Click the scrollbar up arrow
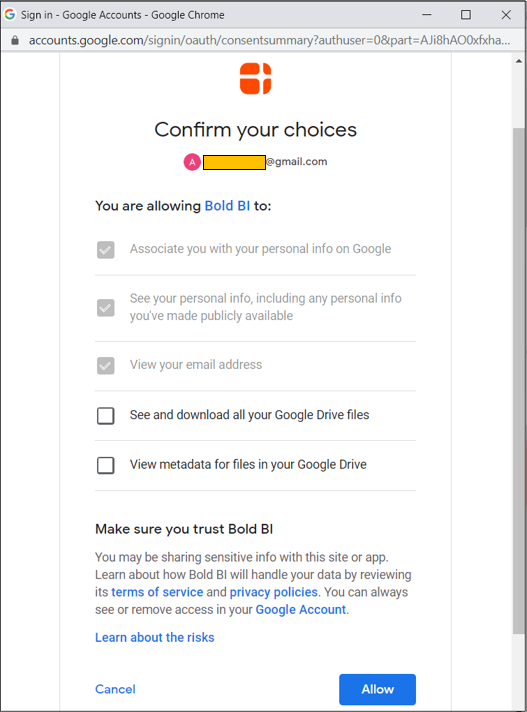527x712 pixels. click(519, 61)
